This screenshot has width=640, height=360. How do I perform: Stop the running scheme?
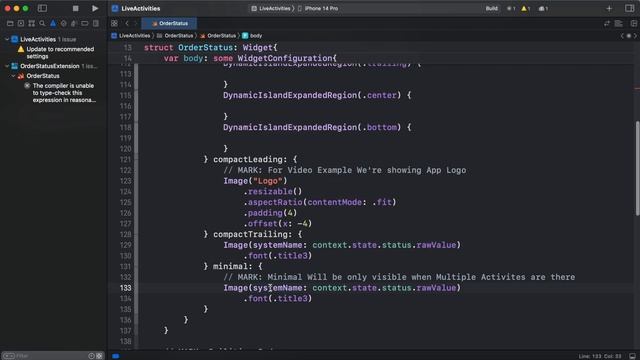[x=76, y=8]
